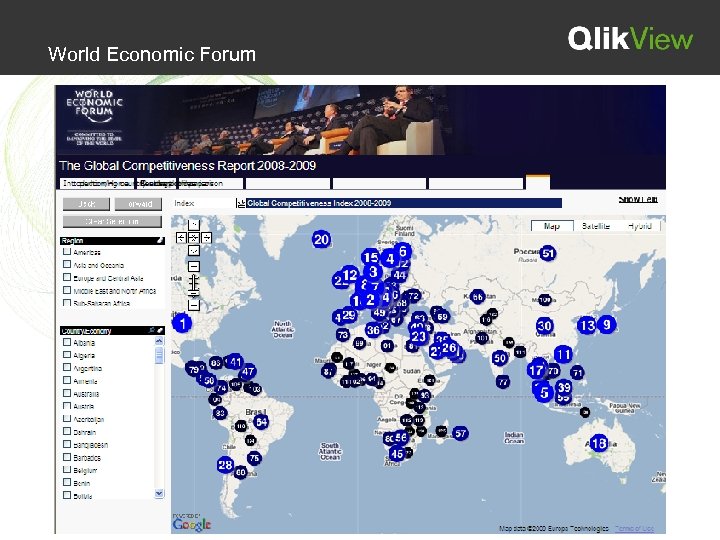The height and width of the screenshot is (540, 720).
Task: Check the Americas region box
Action: [67, 252]
